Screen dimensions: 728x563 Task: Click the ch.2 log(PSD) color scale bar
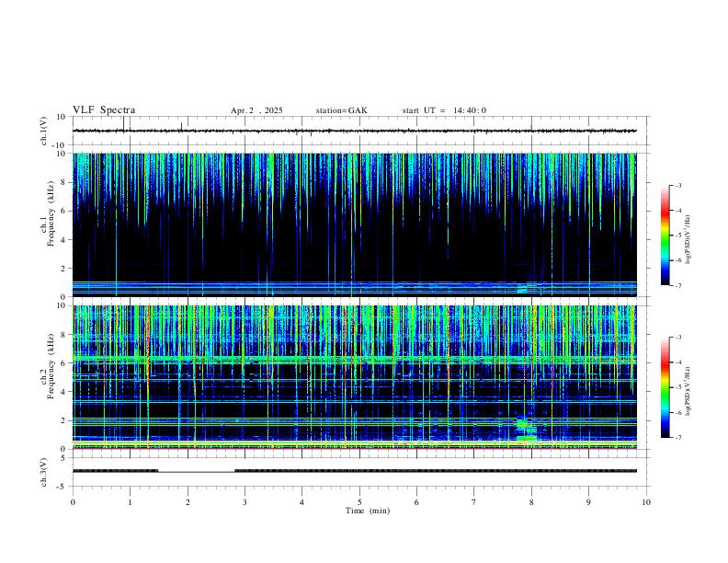(x=665, y=387)
